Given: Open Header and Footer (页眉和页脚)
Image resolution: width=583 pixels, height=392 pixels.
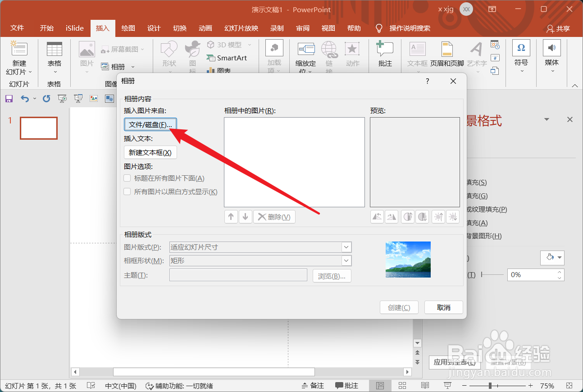Looking at the screenshot, I should [x=447, y=49].
